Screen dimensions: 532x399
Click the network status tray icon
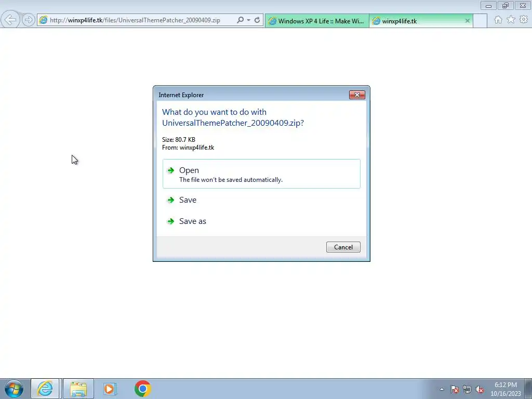coord(467,389)
